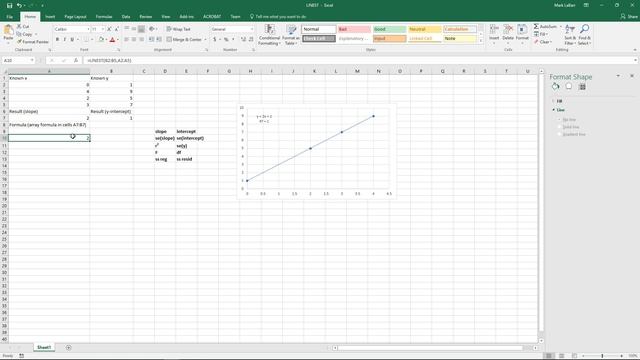Viewport: 640px width, 360px height.
Task: Click the Fill Color paint bucket
Action: tap(101, 40)
